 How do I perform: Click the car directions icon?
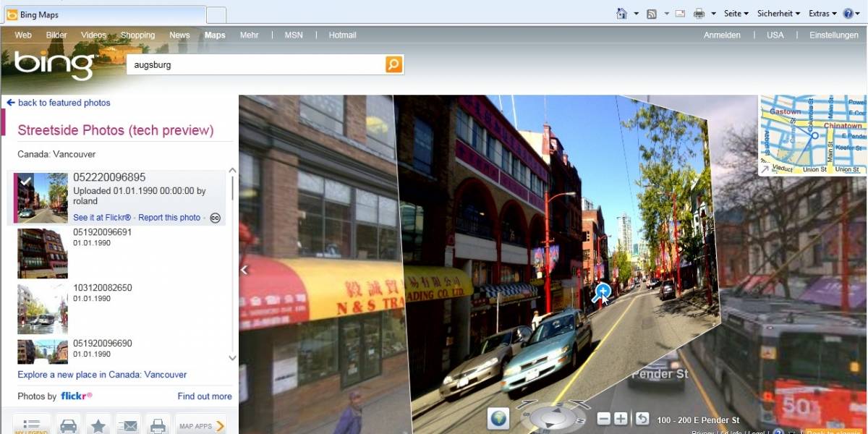tap(68, 425)
